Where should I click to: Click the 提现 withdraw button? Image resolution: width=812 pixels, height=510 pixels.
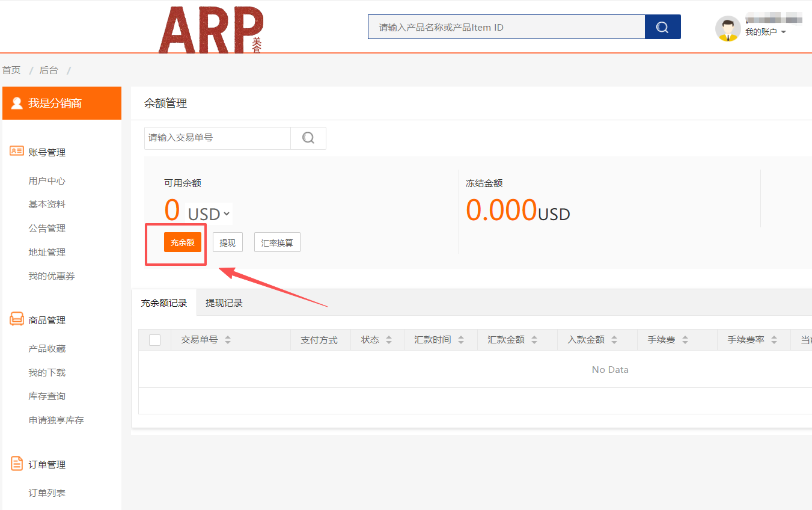click(228, 242)
